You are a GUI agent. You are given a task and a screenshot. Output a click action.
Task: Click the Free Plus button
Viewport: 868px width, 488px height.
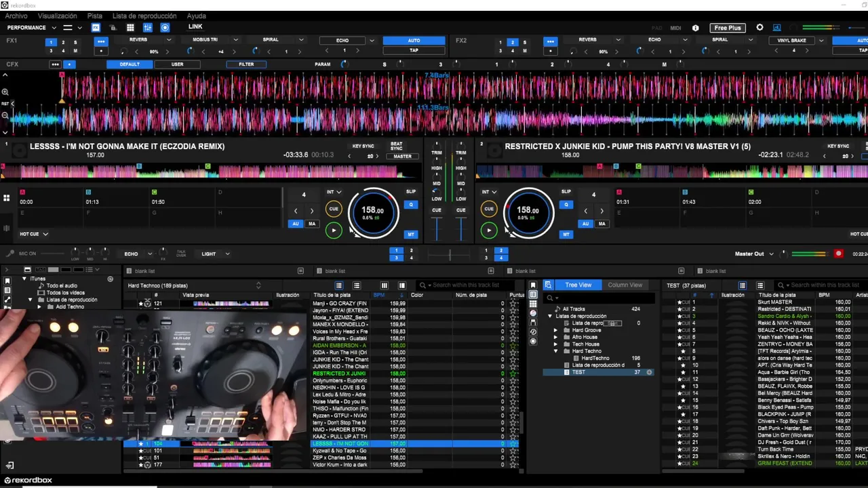tap(727, 28)
